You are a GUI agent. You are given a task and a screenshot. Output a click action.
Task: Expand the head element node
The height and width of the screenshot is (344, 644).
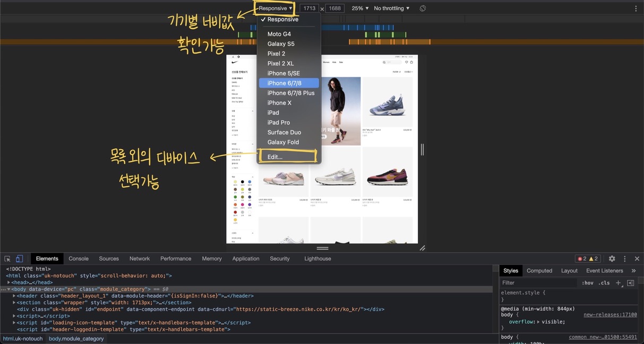[9, 283]
